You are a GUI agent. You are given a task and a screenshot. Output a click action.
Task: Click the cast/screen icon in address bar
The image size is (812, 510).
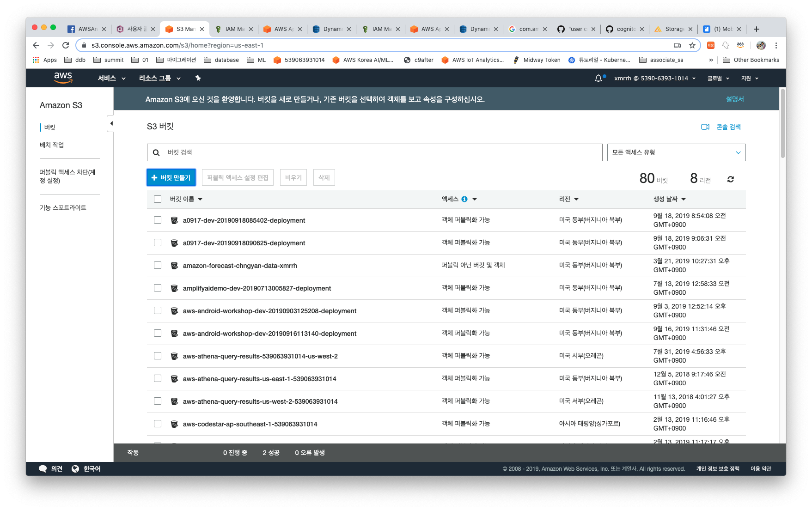click(x=678, y=45)
